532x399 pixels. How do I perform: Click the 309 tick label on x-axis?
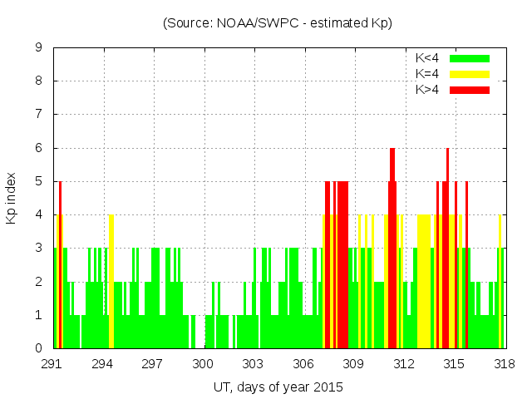point(354,363)
